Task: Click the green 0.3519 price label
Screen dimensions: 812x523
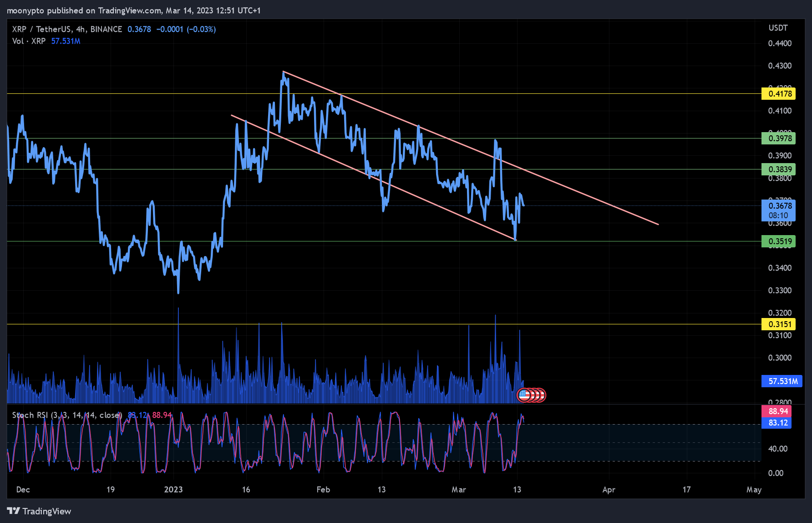Action: point(778,241)
